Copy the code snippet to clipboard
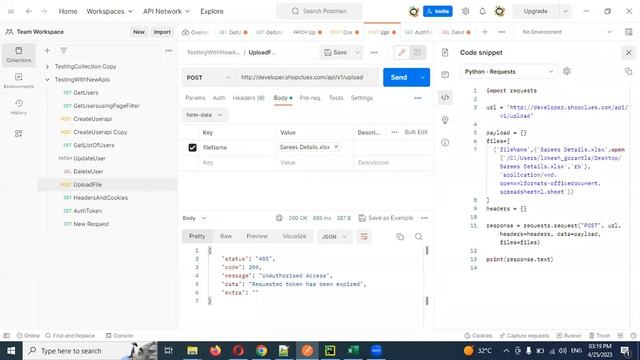 coord(628,71)
